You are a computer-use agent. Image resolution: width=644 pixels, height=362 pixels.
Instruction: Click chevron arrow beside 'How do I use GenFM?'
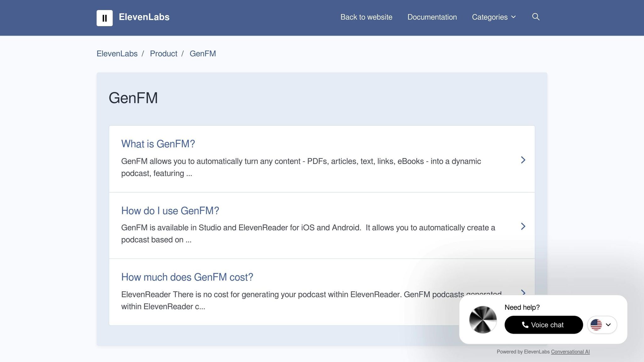point(523,226)
